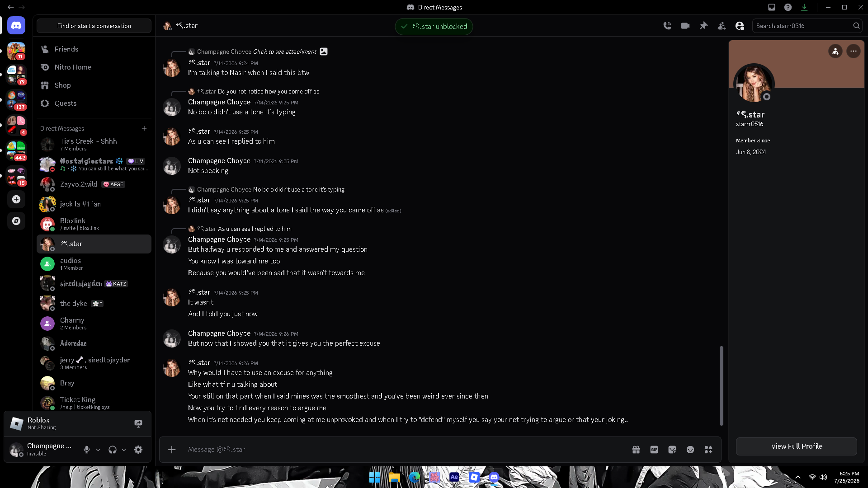Open the Discord home direct messages

tap(16, 25)
